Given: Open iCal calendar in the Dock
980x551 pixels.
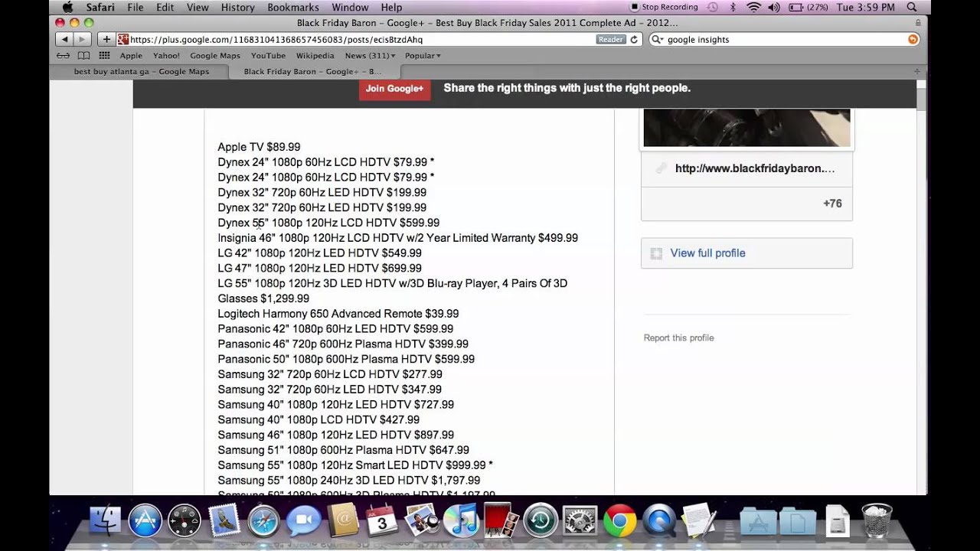Looking at the screenshot, I should (382, 522).
